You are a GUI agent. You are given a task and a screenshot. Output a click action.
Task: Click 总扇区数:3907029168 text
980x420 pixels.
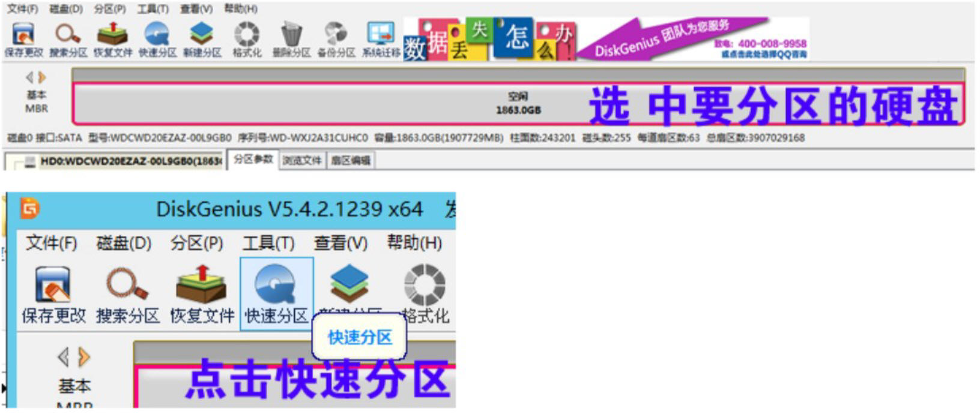pos(755,138)
